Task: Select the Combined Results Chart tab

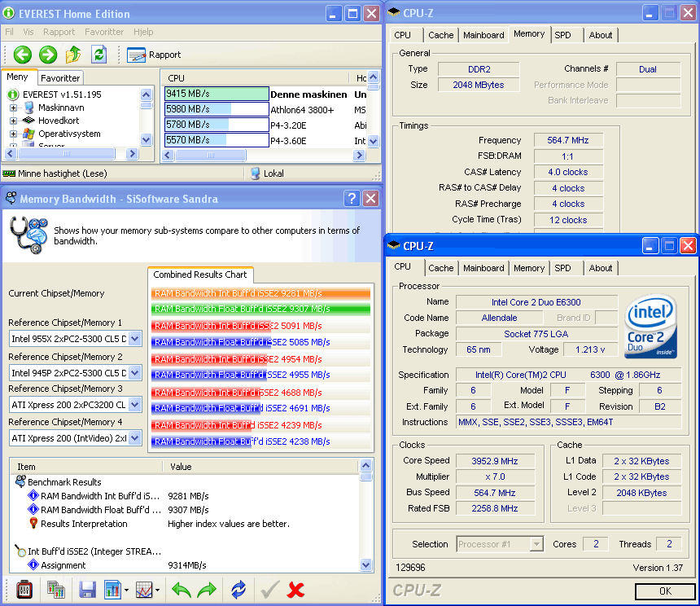Action: click(x=200, y=274)
